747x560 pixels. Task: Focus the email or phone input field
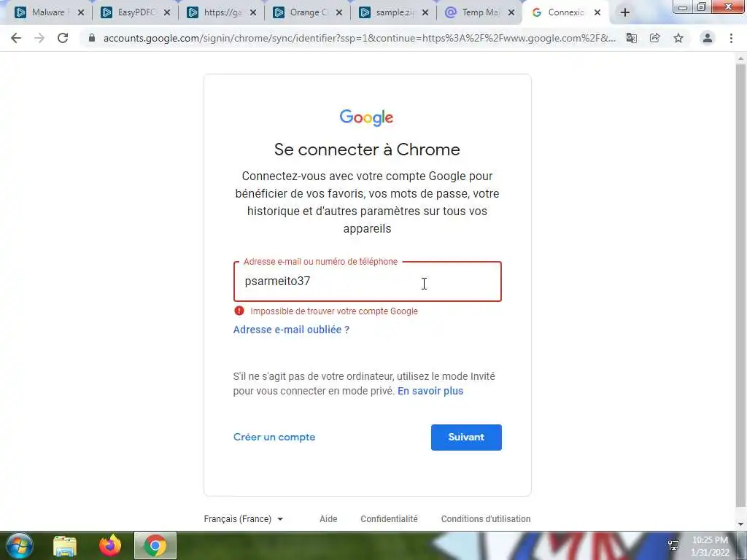[368, 281]
